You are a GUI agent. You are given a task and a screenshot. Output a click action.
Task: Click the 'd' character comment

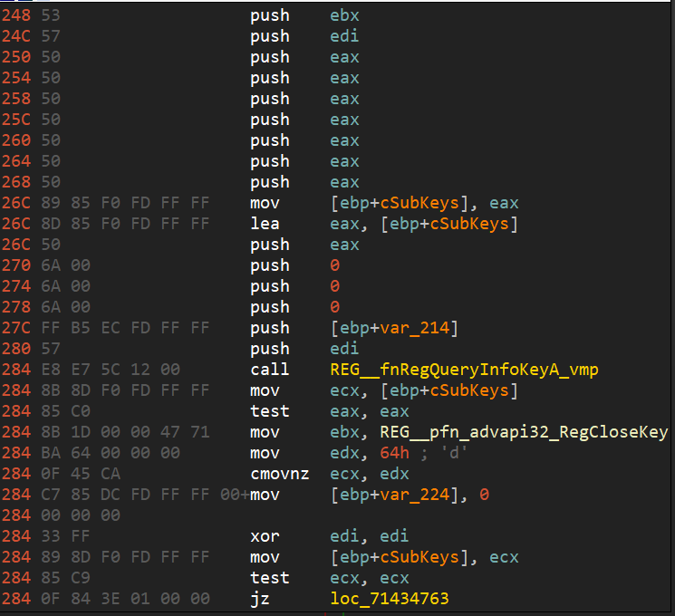[454, 453]
